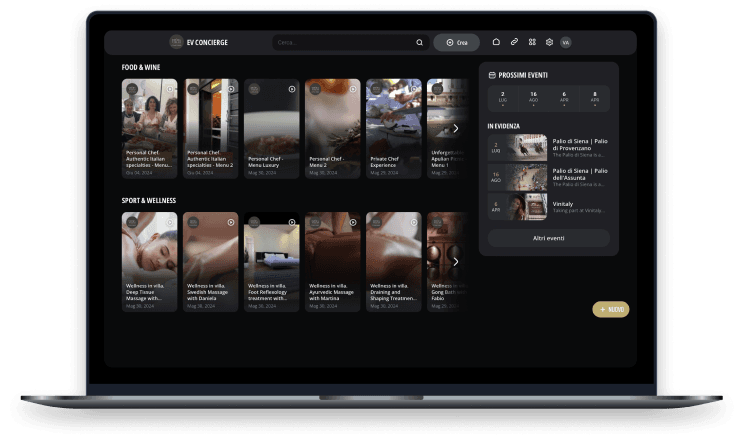Select the 16 AGO date tab
This screenshot has width=743, height=439.
tap(533, 97)
